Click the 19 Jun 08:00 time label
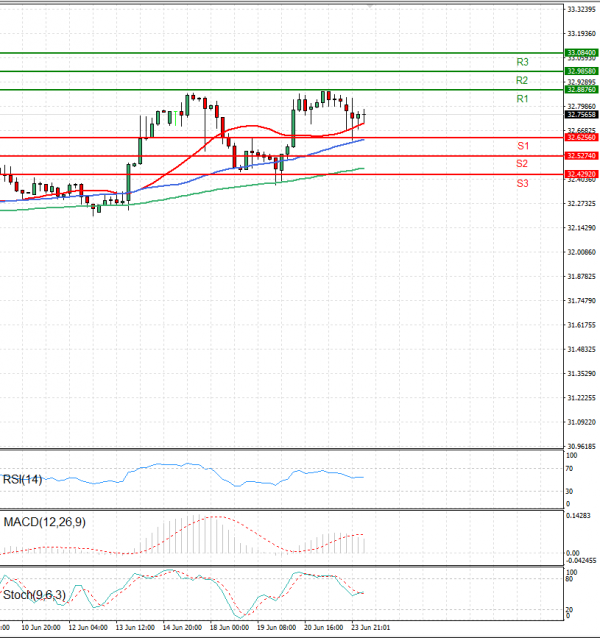The width and height of the screenshot is (600, 638). click(x=277, y=627)
